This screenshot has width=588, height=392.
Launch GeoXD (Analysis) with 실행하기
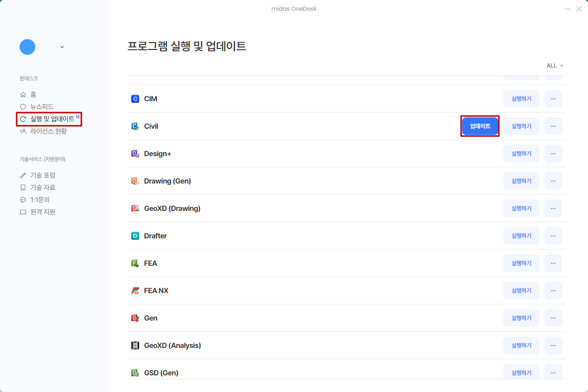point(521,346)
